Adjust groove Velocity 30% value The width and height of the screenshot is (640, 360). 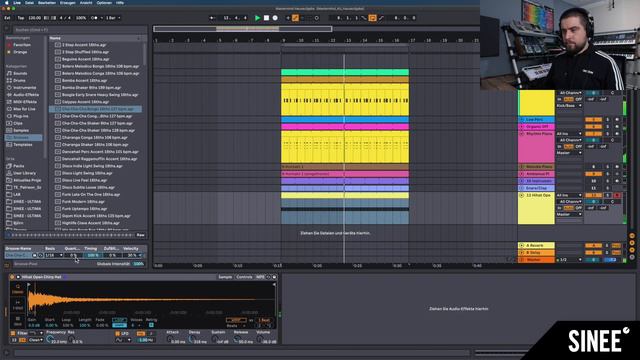132,256
